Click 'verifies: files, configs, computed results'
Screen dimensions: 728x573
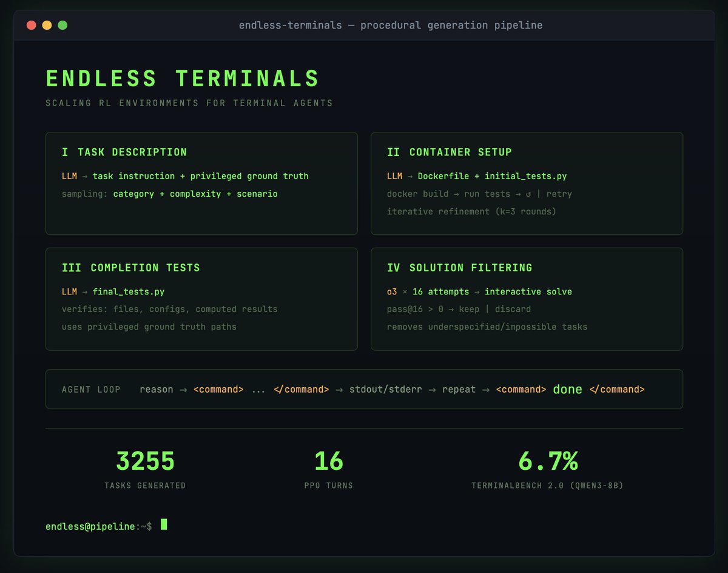click(x=170, y=309)
